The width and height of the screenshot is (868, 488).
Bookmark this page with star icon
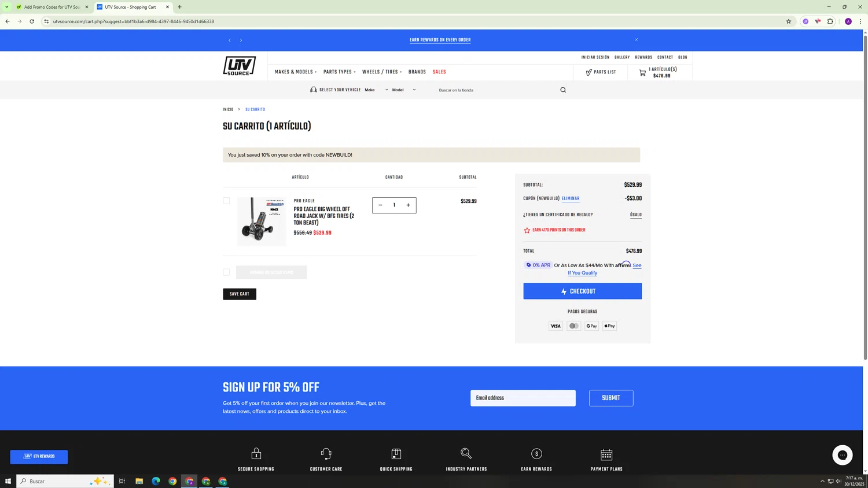(788, 21)
